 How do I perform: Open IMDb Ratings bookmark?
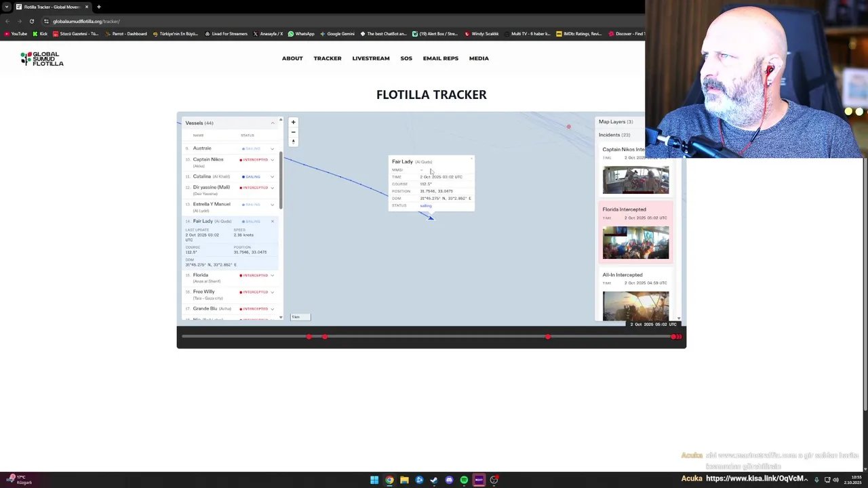point(578,34)
